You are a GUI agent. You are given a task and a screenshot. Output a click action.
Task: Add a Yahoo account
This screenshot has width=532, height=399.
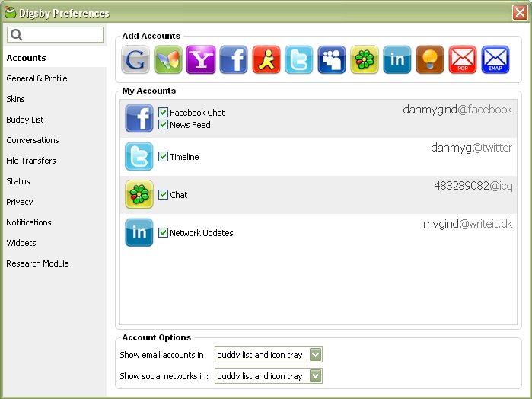point(201,59)
